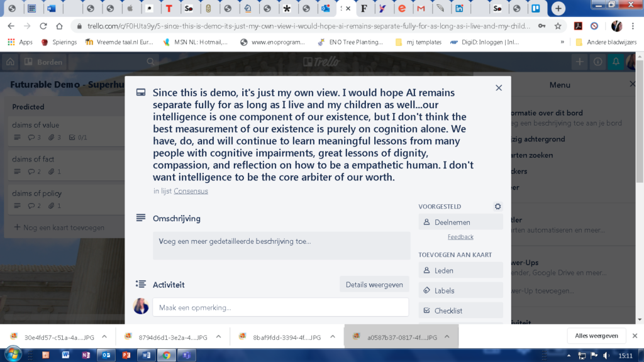This screenshot has height=362, width=644.
Task: Open Chrome's three-dot menu
Action: pyautogui.click(x=633, y=26)
